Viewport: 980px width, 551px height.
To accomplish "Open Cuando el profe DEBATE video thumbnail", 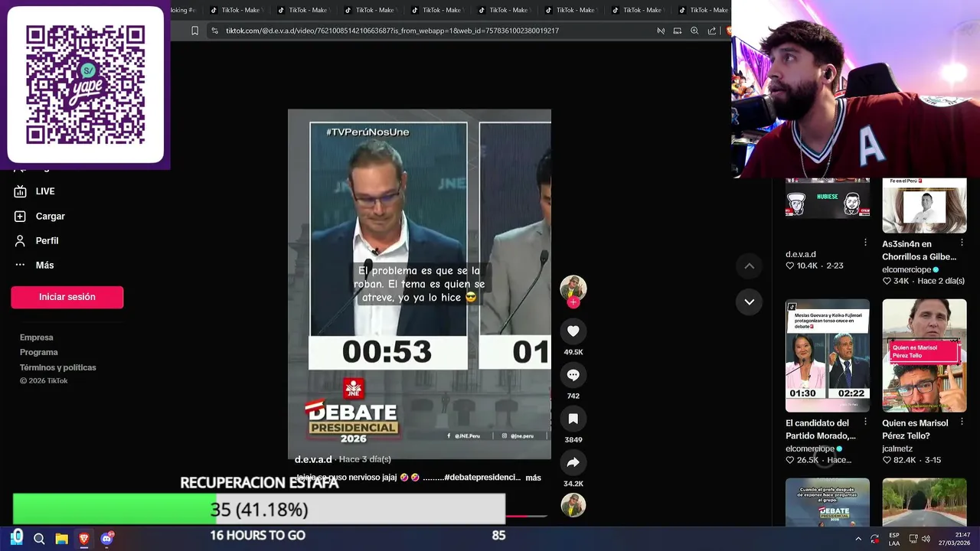I will tap(827, 502).
